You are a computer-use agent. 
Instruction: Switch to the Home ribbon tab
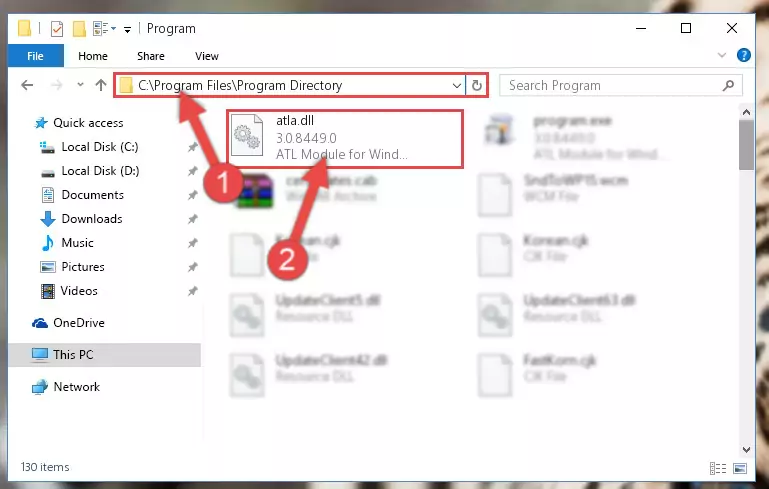(x=93, y=56)
